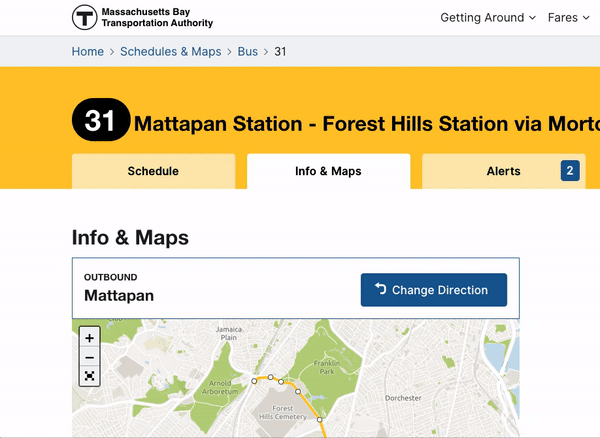Zoom in on the route map
The width and height of the screenshot is (600, 438).
tap(90, 338)
